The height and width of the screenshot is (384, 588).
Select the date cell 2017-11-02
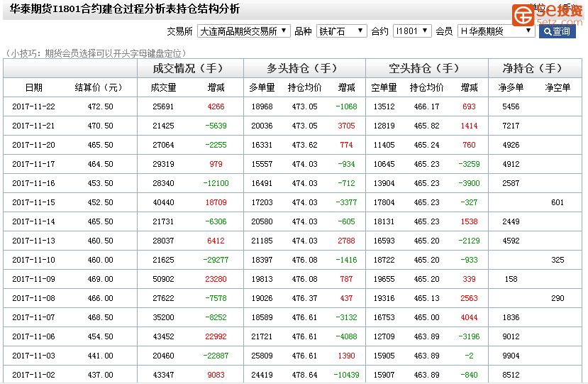(33, 375)
